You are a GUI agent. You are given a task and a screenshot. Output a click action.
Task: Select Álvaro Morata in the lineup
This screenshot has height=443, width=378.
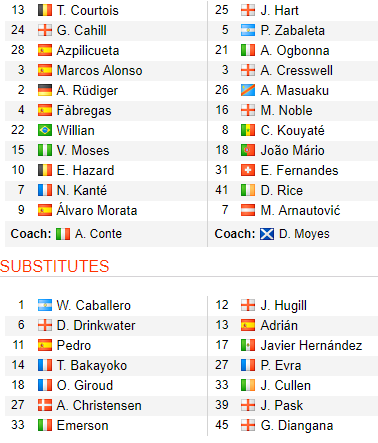[x=97, y=210]
